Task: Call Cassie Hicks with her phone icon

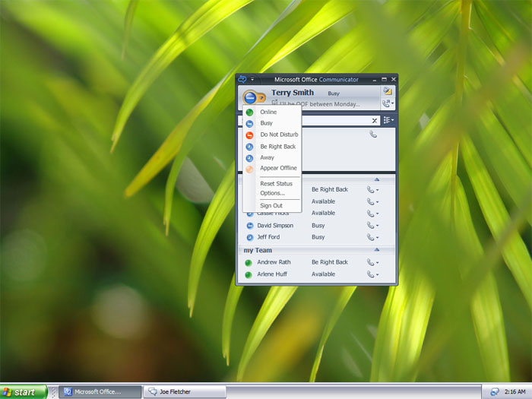Action: click(x=371, y=214)
